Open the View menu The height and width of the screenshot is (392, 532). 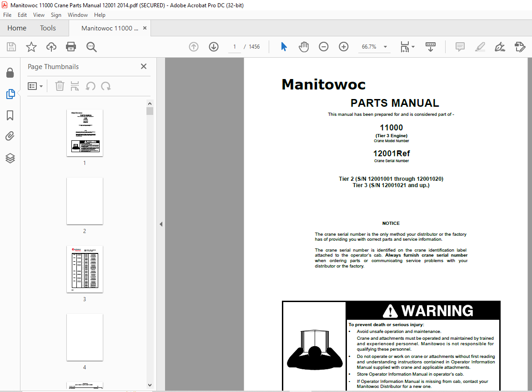[39, 15]
